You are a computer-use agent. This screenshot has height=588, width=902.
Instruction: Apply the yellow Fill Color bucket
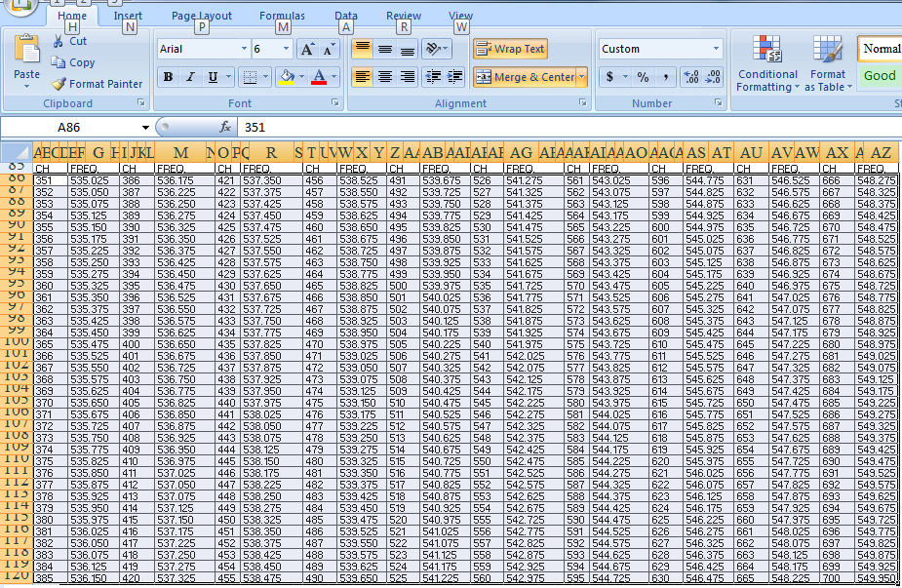point(287,76)
